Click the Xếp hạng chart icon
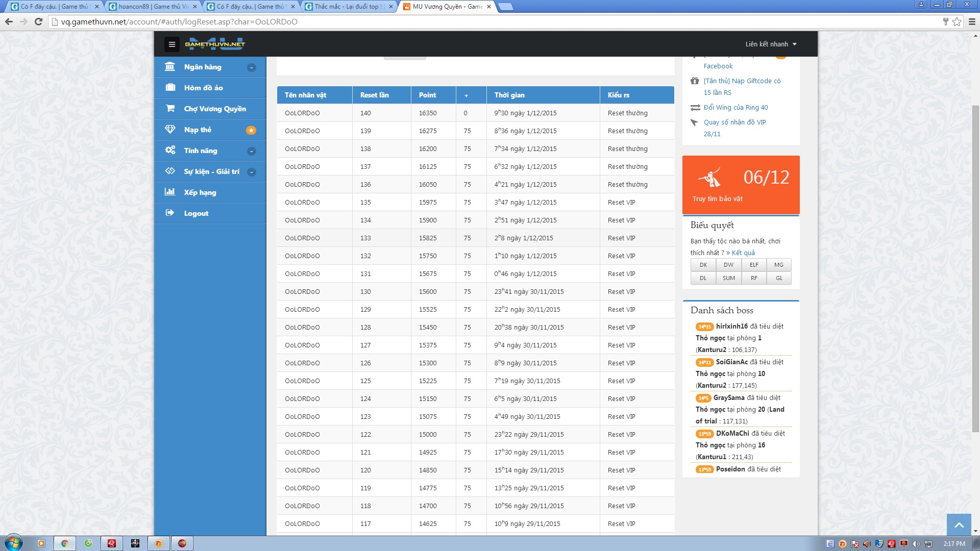Image resolution: width=980 pixels, height=551 pixels. [x=170, y=192]
